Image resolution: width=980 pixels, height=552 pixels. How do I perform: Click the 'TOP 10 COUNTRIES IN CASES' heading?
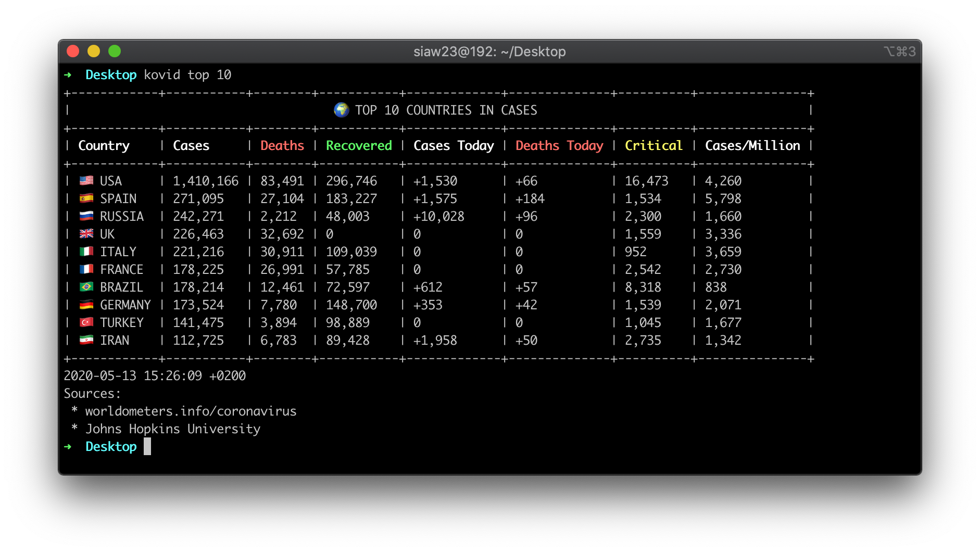[446, 110]
